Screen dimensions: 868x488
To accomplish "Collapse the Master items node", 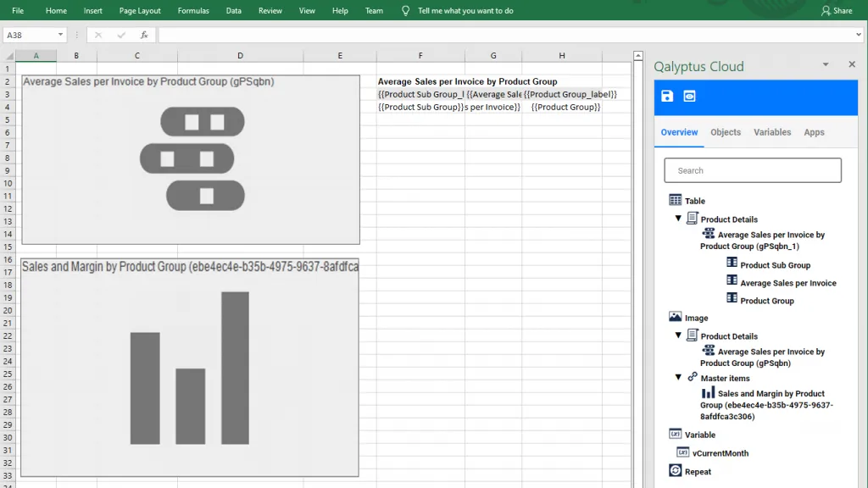I will (x=677, y=378).
